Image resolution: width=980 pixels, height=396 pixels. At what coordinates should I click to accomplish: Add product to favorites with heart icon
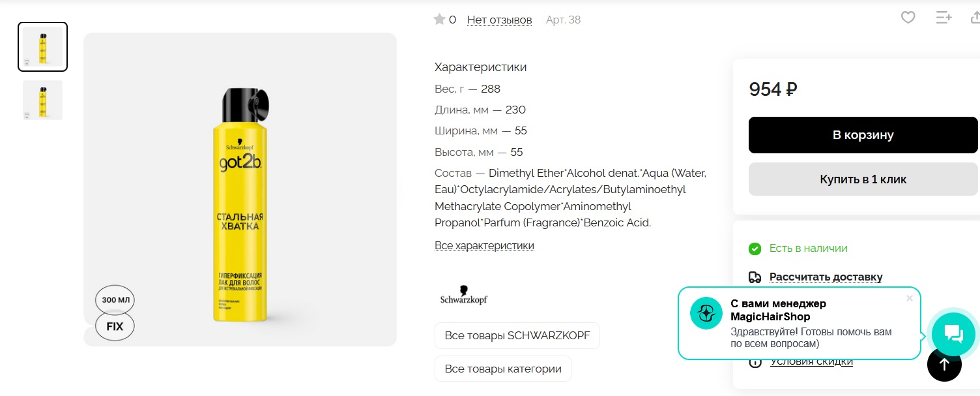(908, 18)
